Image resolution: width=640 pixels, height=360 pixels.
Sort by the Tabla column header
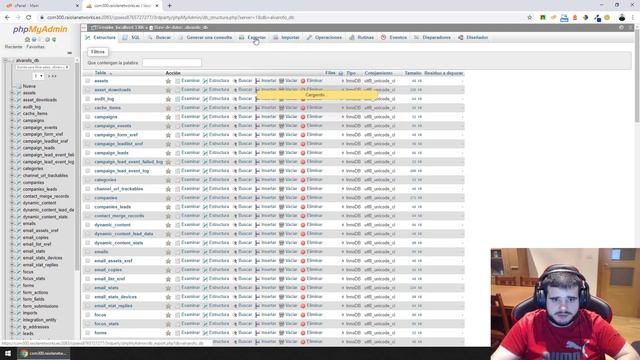pos(100,73)
